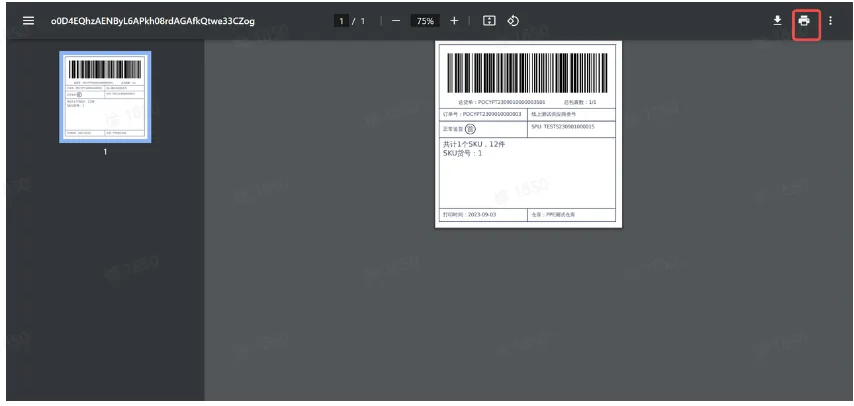854x406 pixels.
Task: Click the 仓库 warehouse text
Action: (553, 215)
